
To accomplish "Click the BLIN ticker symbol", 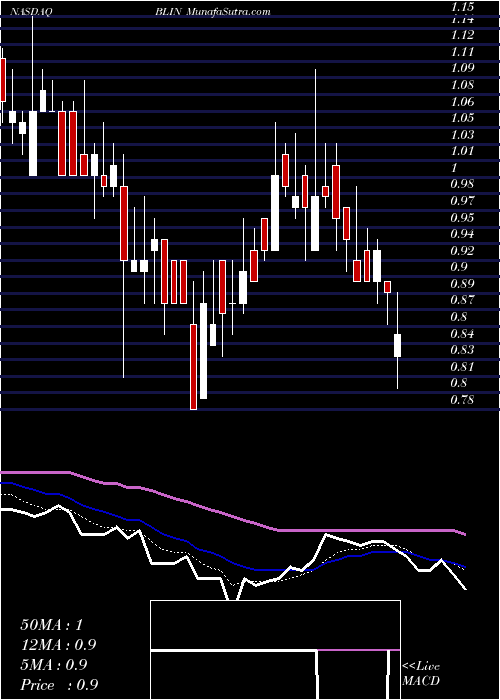I will pyautogui.click(x=168, y=12).
